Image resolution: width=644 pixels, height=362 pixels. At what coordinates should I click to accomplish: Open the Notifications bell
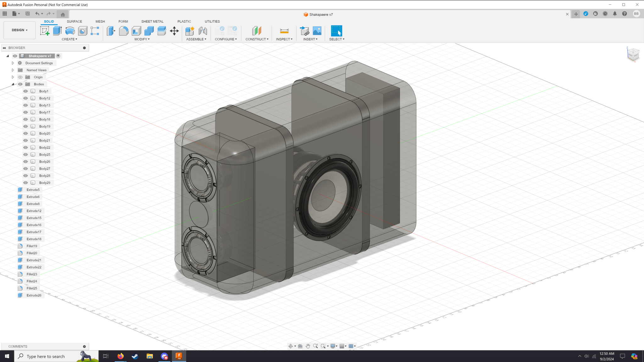coord(615,14)
